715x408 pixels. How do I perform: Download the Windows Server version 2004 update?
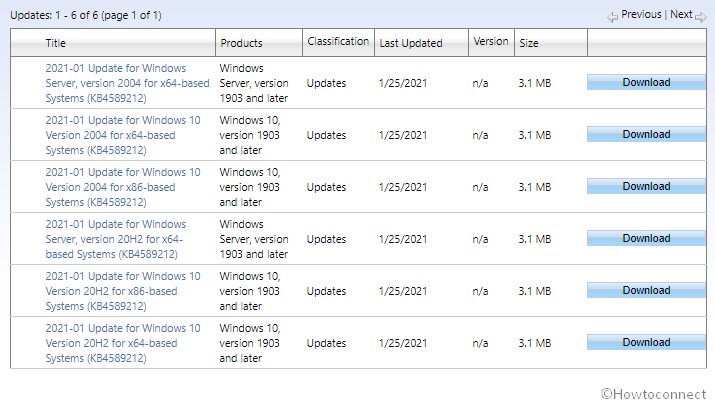click(646, 82)
